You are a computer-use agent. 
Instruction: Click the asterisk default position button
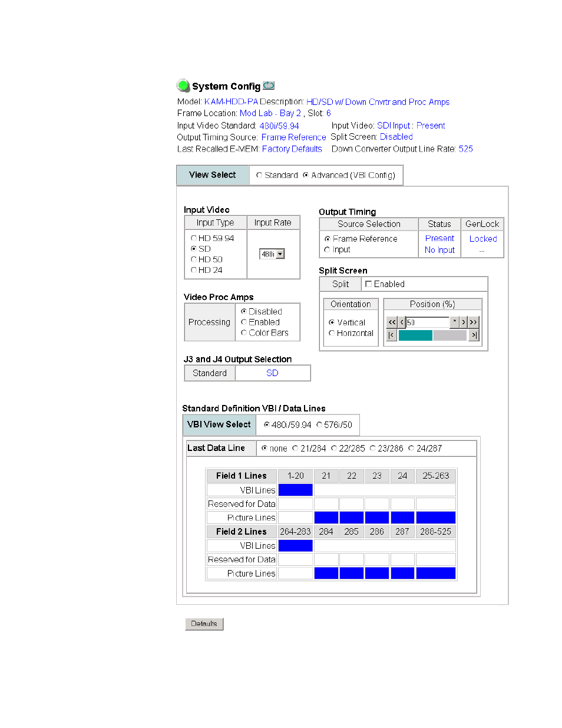click(x=454, y=322)
